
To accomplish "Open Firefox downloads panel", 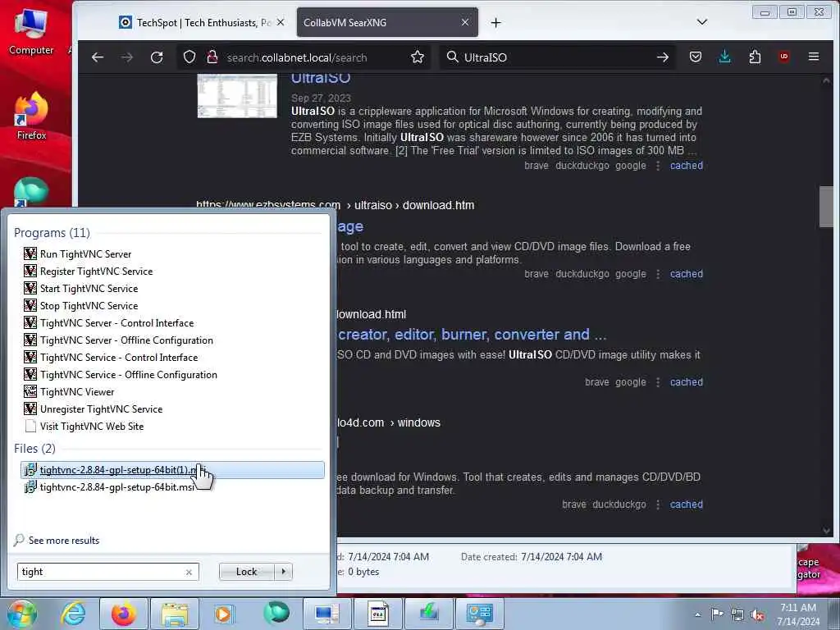I will click(x=725, y=57).
